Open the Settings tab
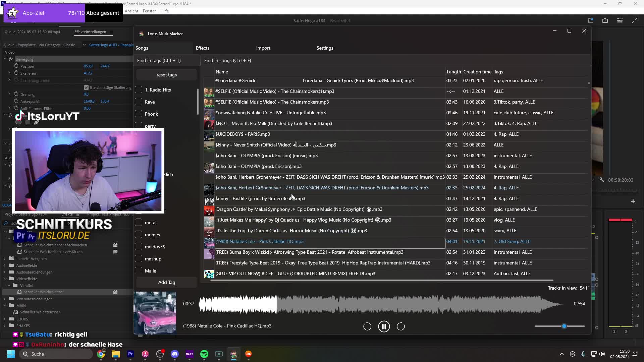 (x=325, y=48)
